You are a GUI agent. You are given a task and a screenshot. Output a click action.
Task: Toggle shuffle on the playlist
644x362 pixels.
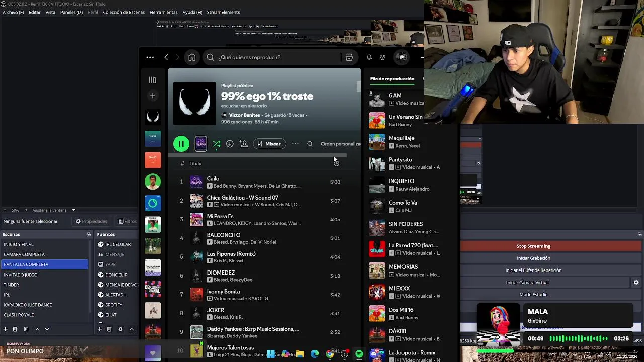pos(216,144)
